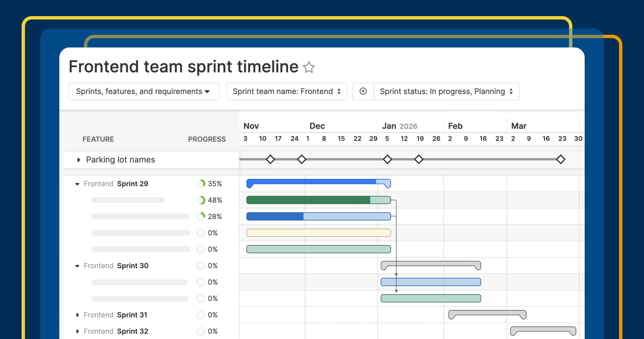This screenshot has height=339, width=644.
Task: Open the Sprint status: In progress, Planning filter
Action: (x=446, y=91)
